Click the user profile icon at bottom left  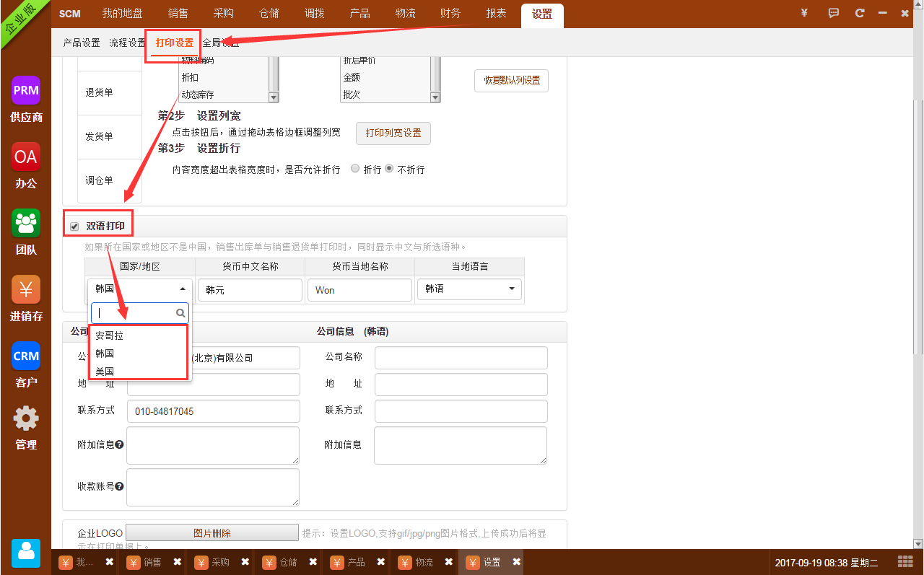26,553
